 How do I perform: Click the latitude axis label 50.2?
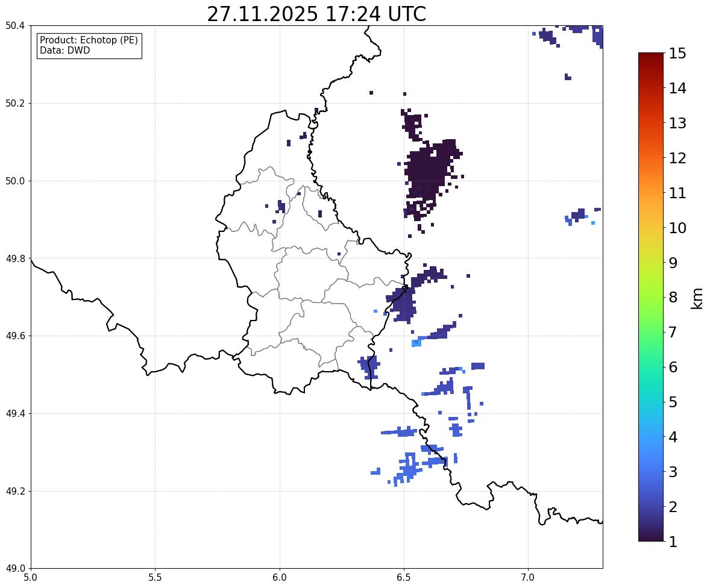point(15,103)
